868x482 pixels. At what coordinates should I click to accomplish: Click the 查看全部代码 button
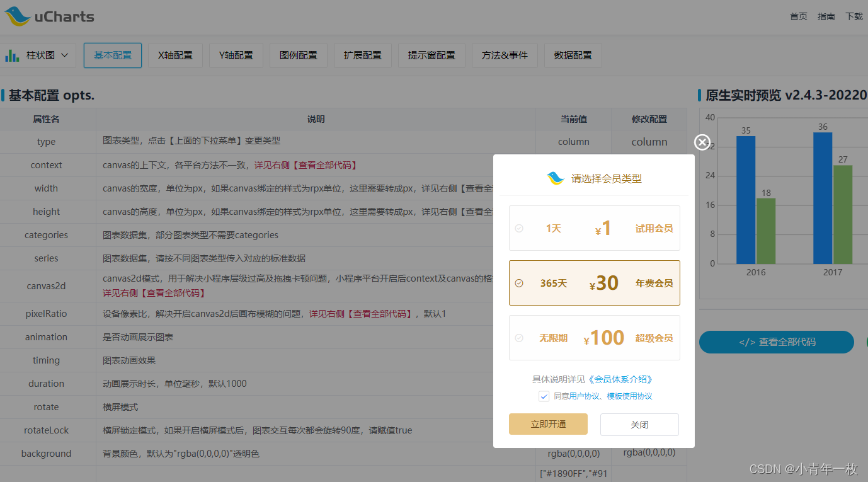click(x=777, y=342)
